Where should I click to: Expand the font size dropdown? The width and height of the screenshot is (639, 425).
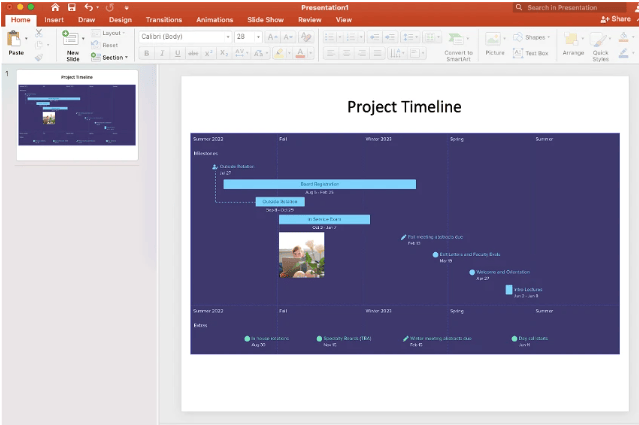257,36
